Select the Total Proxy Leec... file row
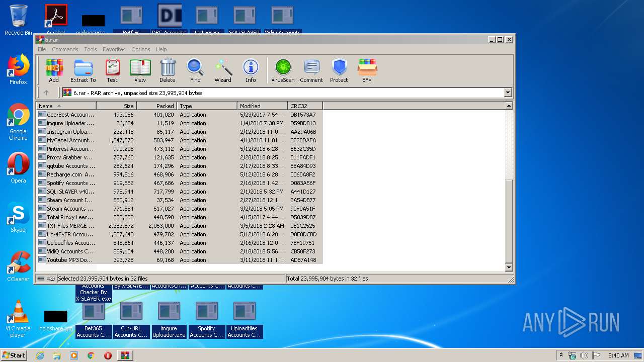Screen dimensions: 644x362 180,217
